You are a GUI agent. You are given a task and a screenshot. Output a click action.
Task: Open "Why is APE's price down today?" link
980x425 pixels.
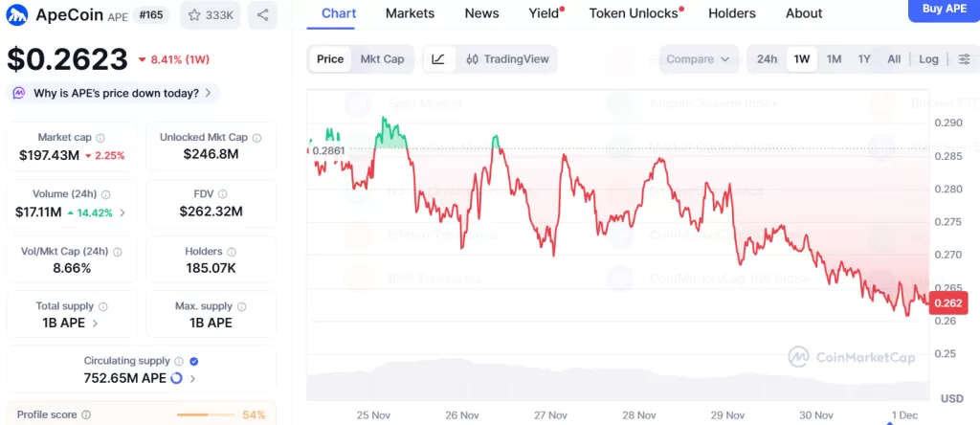114,93
